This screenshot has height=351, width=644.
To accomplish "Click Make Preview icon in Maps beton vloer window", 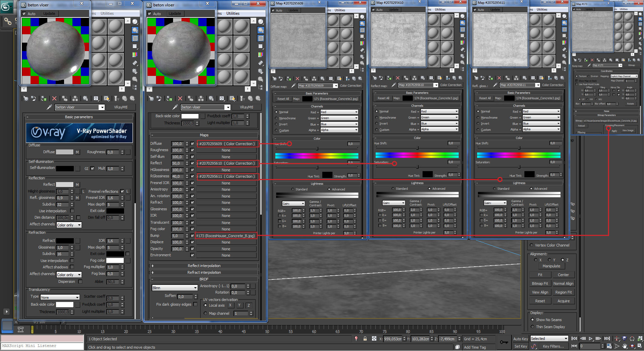I will point(261,63).
